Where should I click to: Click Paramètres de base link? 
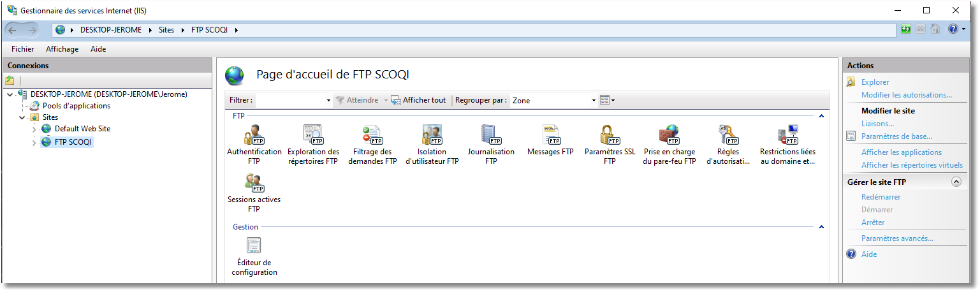click(896, 136)
